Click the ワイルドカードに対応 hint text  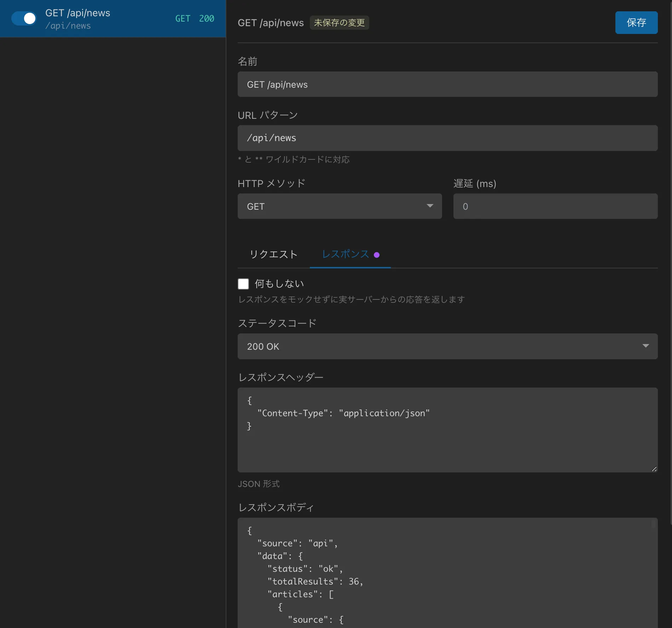point(294,159)
